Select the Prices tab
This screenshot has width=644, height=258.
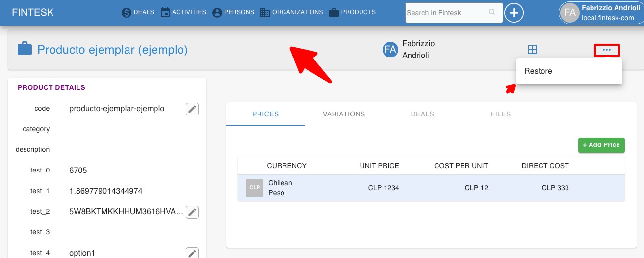click(x=265, y=114)
